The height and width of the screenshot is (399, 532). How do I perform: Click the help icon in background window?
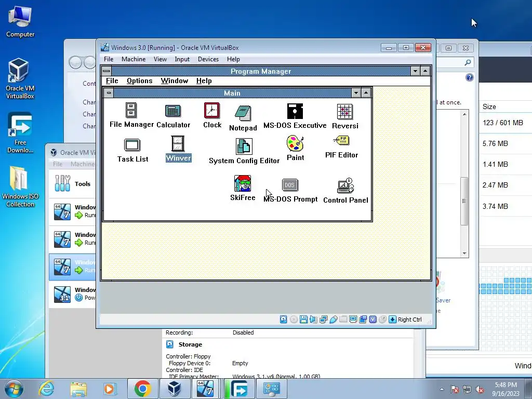tap(469, 77)
